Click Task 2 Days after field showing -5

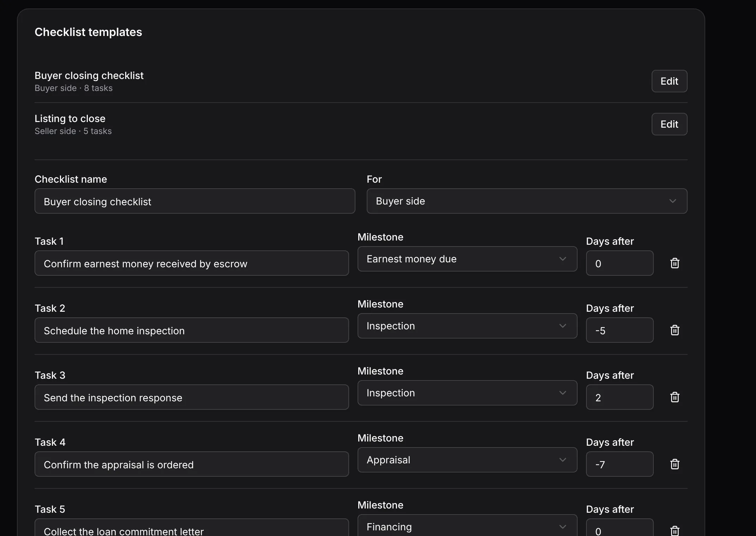point(620,330)
